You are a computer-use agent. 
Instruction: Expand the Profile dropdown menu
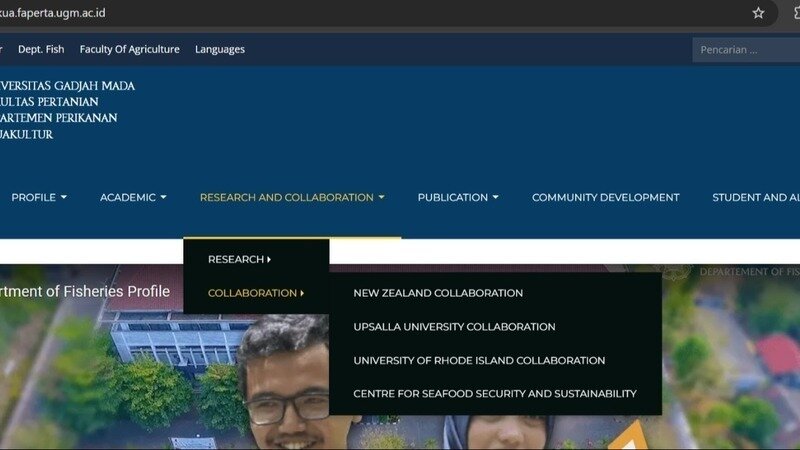point(39,197)
